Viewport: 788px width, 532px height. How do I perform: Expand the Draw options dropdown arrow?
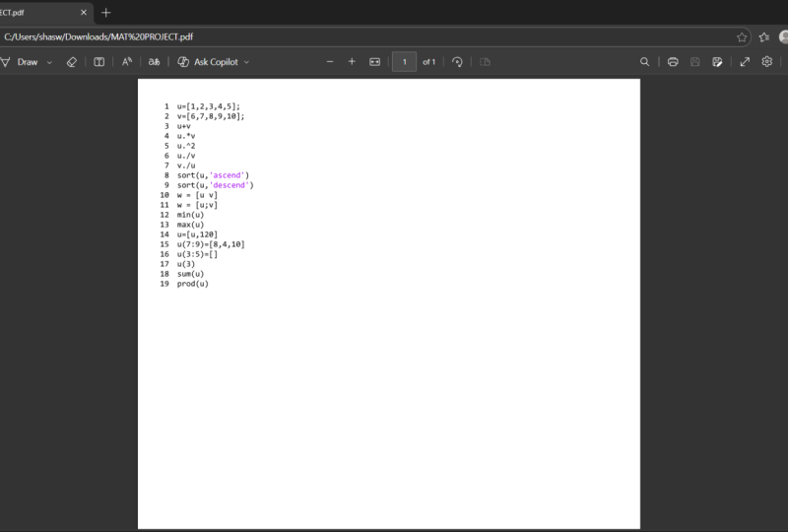49,62
